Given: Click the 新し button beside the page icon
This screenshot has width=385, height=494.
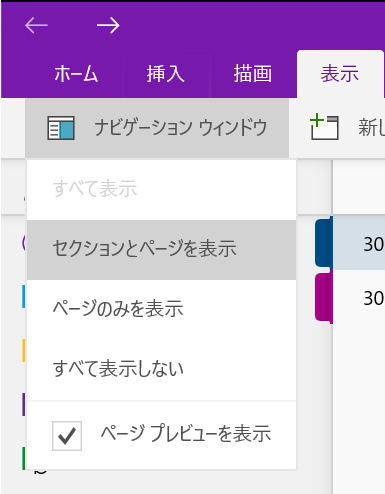Looking at the screenshot, I should [371, 128].
